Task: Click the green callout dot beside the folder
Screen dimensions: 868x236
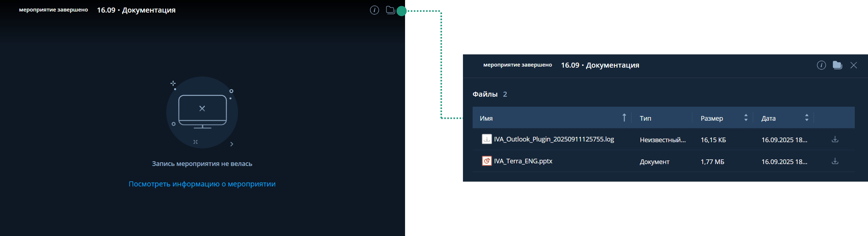Action: pos(402,11)
